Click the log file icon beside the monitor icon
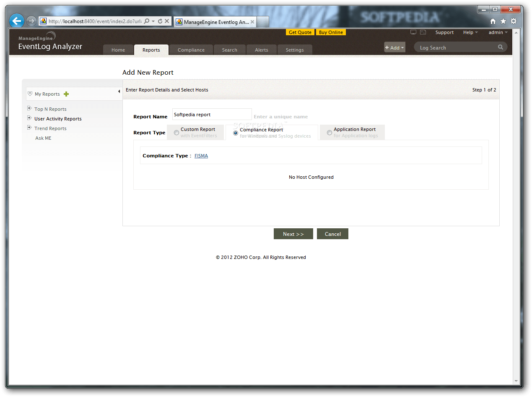The image size is (532, 397). 423,31
